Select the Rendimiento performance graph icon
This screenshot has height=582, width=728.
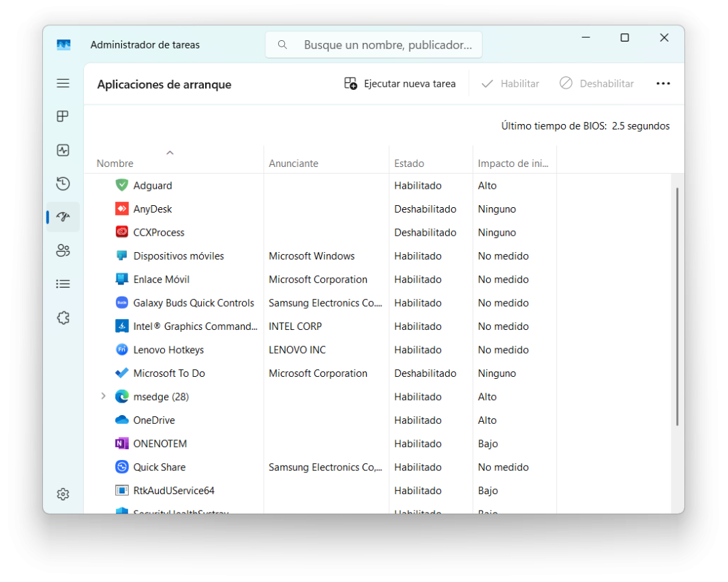pos(63,150)
